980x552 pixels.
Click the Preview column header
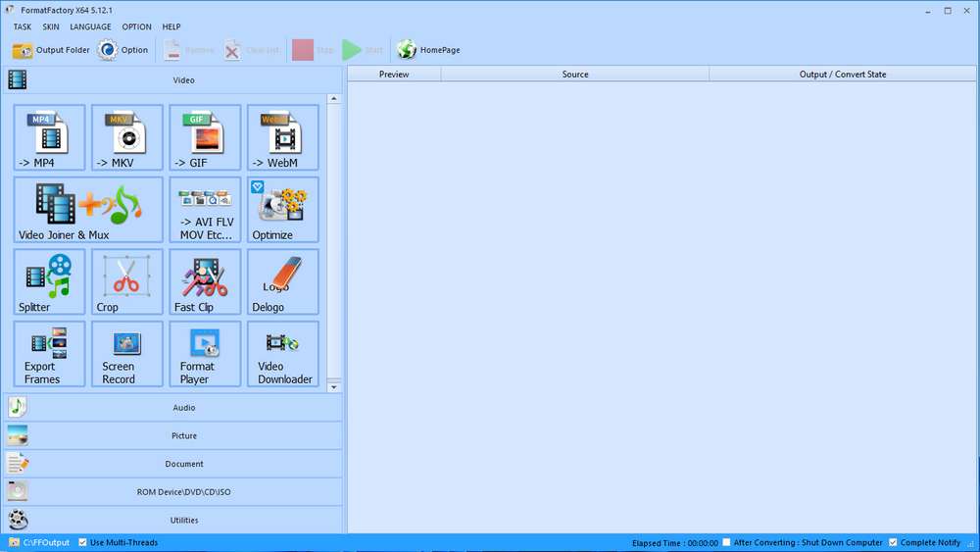click(x=394, y=75)
